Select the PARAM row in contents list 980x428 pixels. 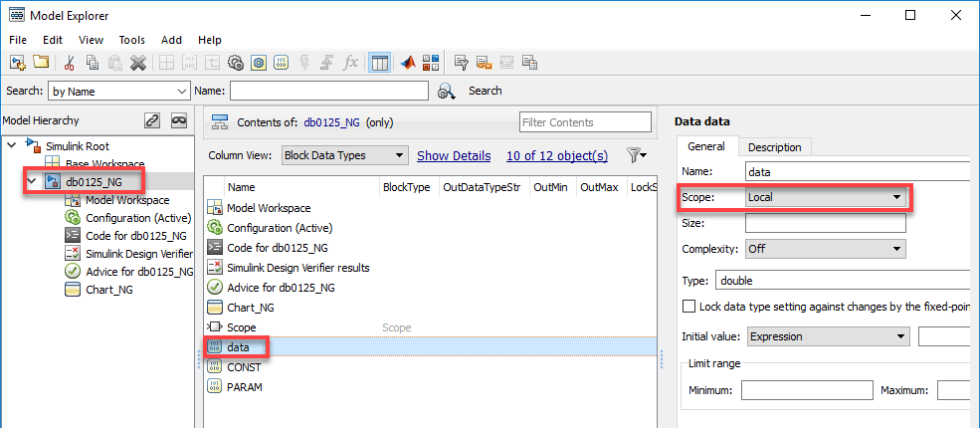(x=431, y=387)
